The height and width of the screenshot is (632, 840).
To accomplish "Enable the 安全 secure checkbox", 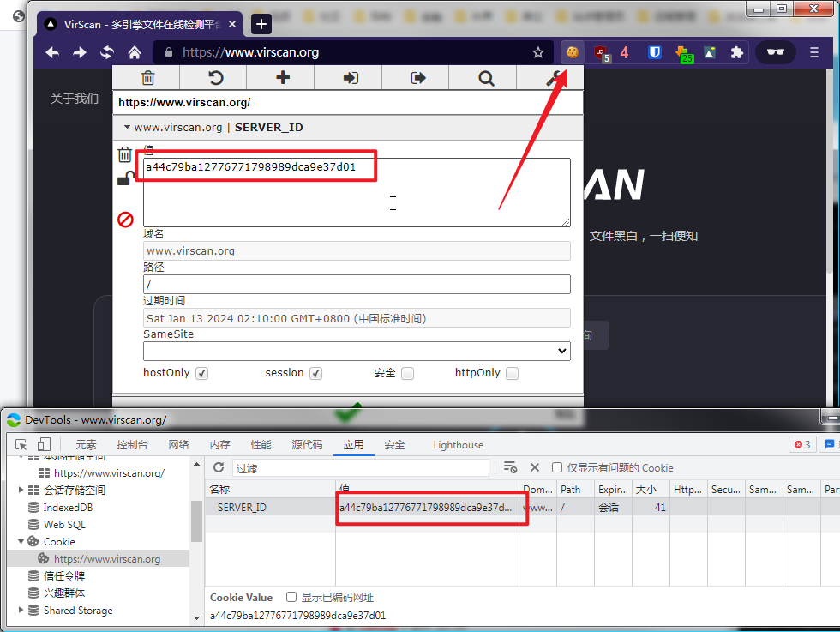I will point(408,373).
